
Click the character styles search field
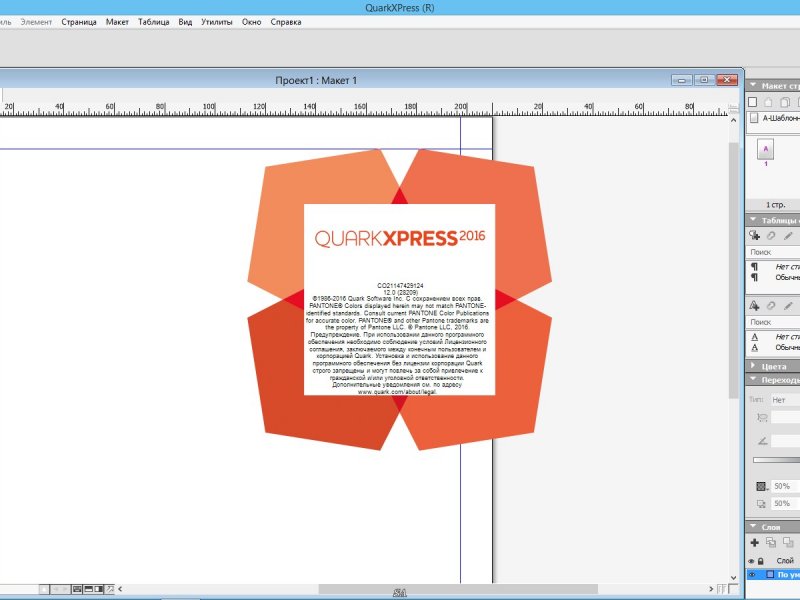click(x=773, y=322)
